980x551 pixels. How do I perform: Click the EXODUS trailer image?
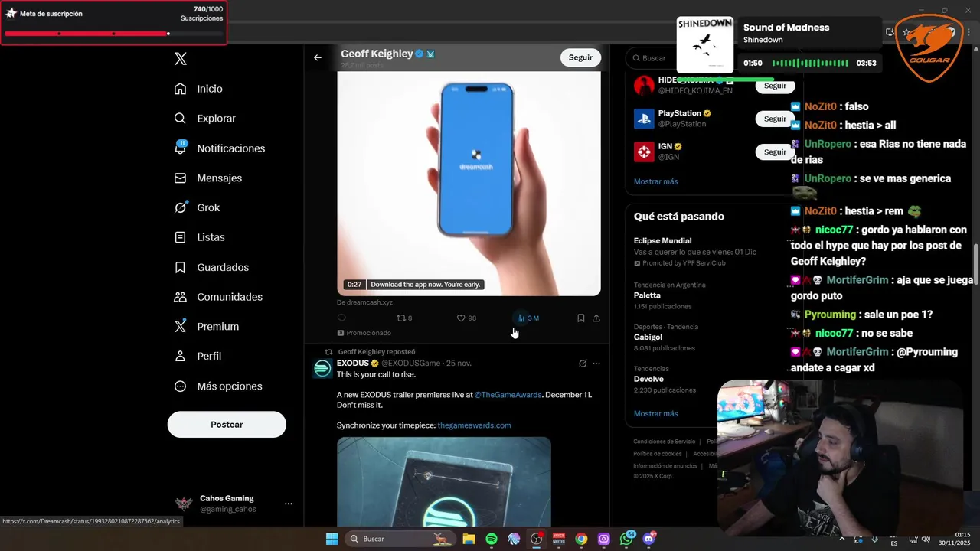(444, 481)
